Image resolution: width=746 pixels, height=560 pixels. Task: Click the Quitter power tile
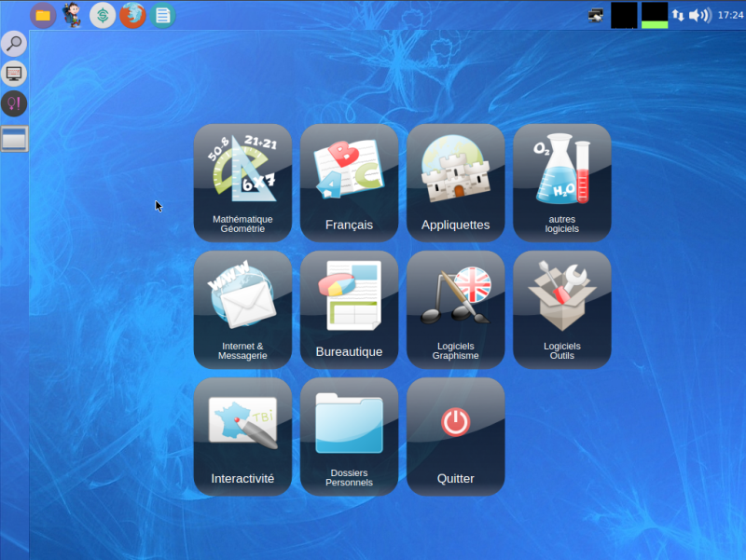[455, 437]
